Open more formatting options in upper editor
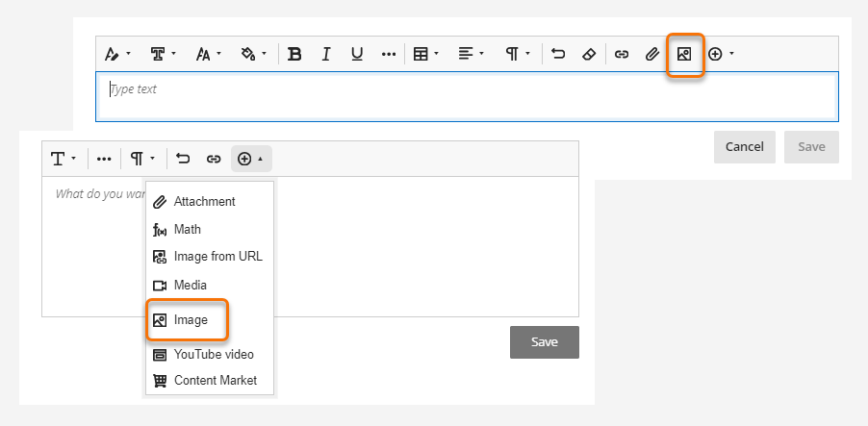Viewport: 868px width, 426px height. [389, 54]
